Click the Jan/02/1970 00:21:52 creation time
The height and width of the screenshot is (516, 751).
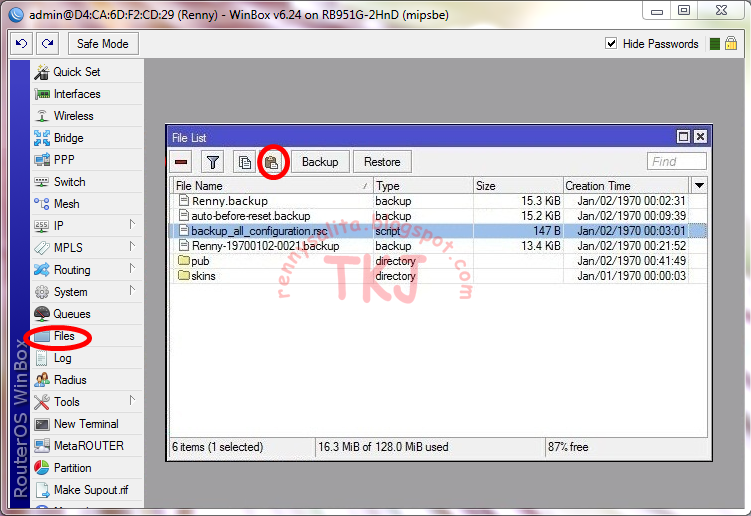pyautogui.click(x=631, y=246)
